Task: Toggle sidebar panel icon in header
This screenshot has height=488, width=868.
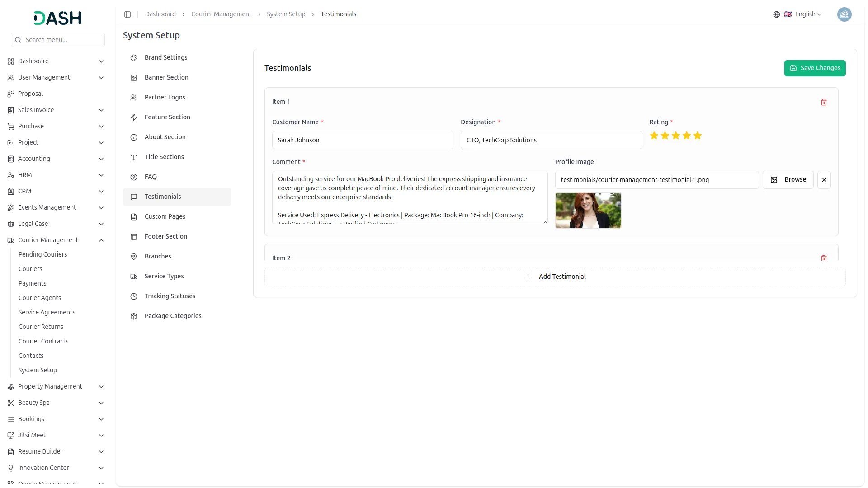Action: point(127,14)
